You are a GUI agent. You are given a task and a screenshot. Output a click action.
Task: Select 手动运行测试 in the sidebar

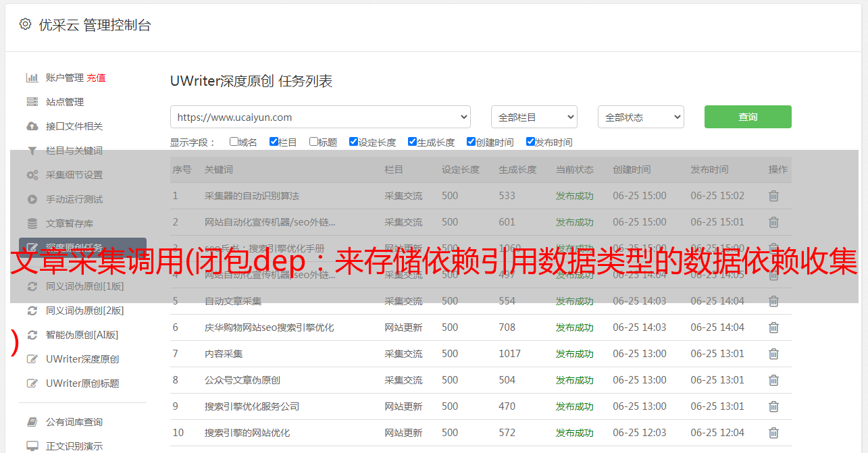74,199
